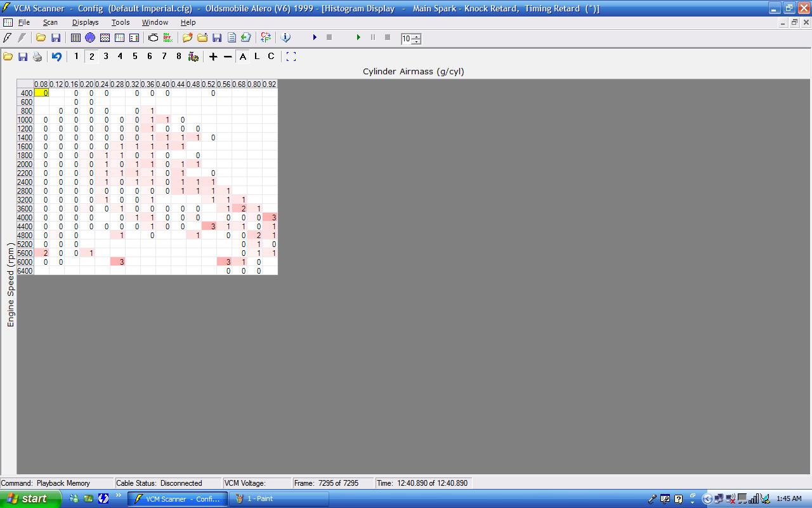Decrease the playback speed spinner value
Image resolution: width=812 pixels, height=508 pixels.
416,41
